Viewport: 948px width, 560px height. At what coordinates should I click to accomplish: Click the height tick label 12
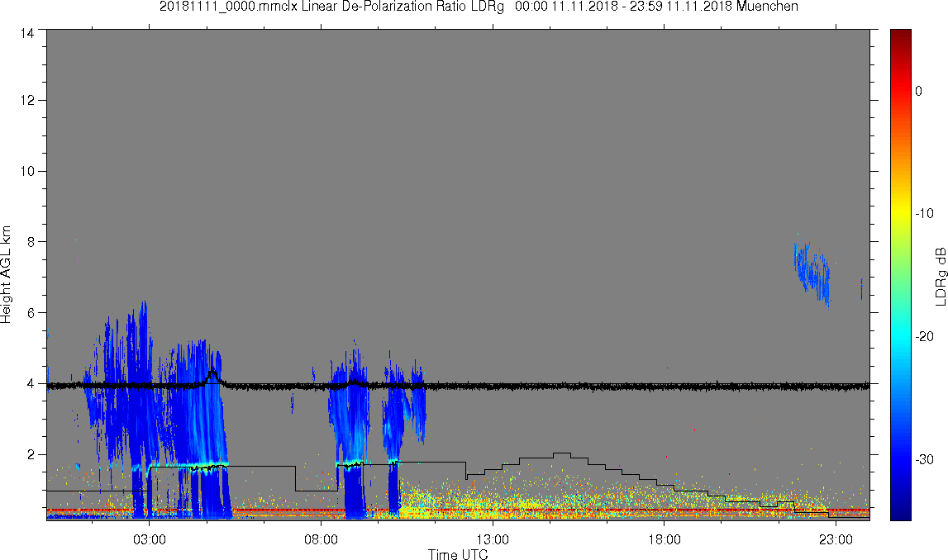[x=27, y=100]
